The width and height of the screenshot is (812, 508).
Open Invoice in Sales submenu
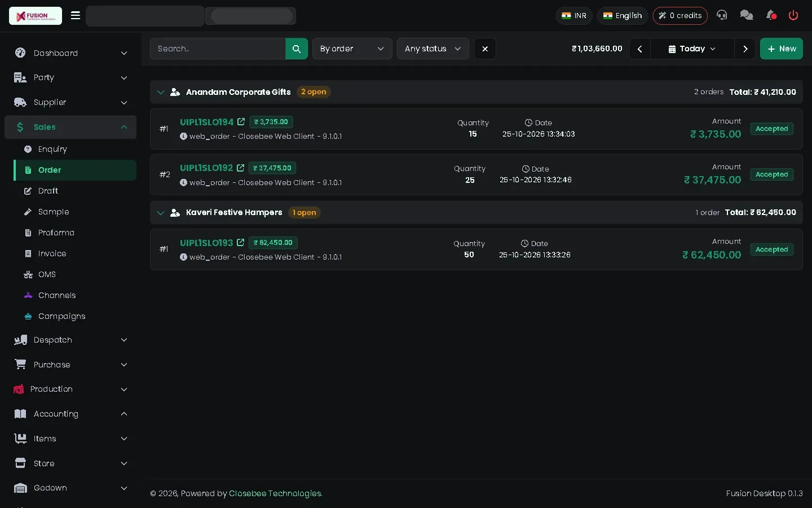click(75, 253)
